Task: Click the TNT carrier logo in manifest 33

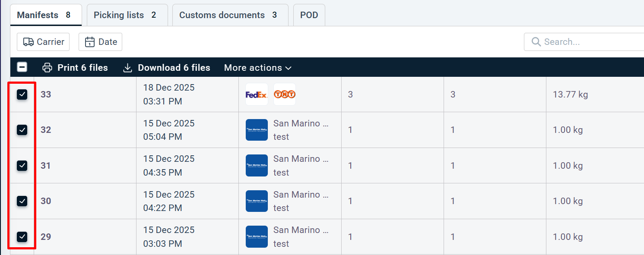Action: click(285, 94)
